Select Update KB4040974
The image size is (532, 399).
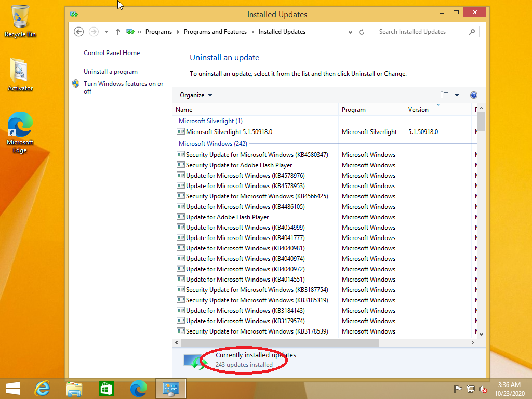tap(241, 259)
